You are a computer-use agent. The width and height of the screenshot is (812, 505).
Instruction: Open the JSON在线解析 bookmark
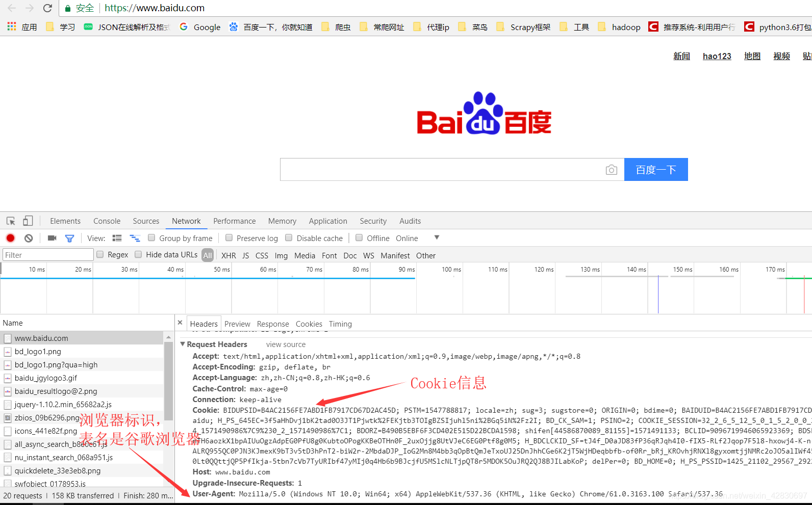coord(126,27)
